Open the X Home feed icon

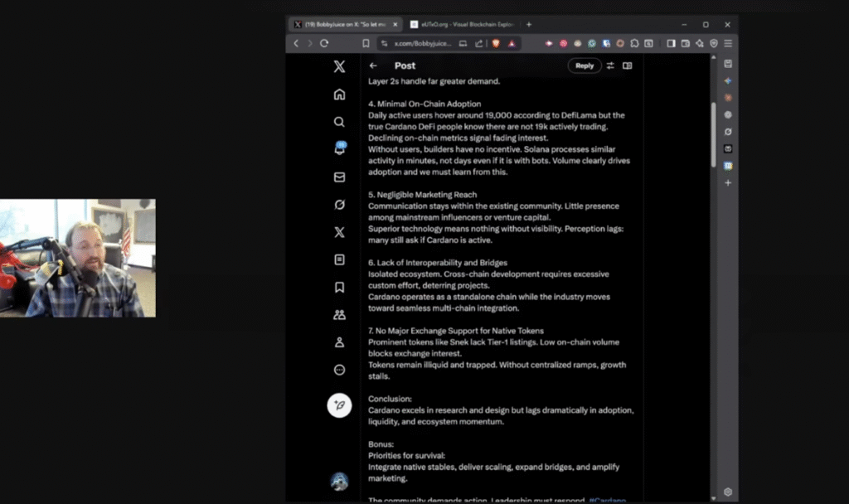339,94
